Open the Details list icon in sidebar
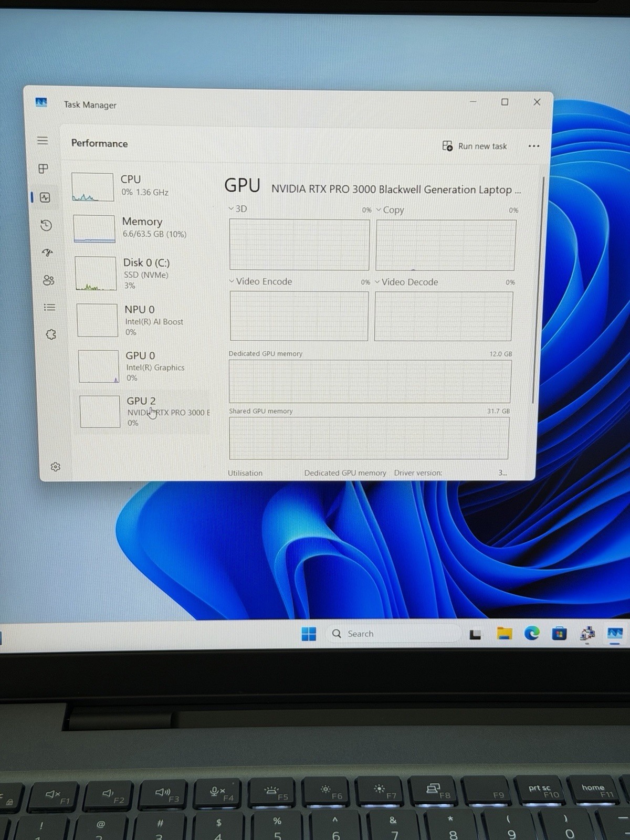The image size is (630, 840). click(x=49, y=307)
